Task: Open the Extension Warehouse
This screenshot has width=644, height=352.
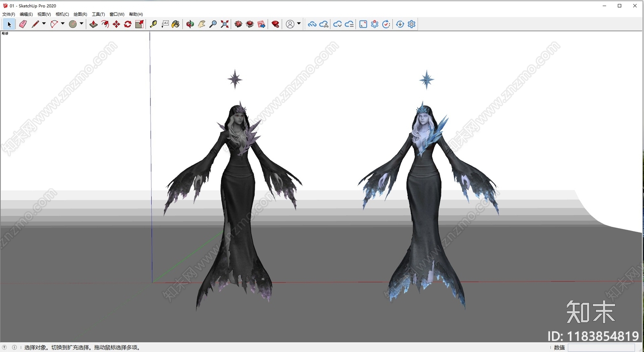Action: (250, 24)
